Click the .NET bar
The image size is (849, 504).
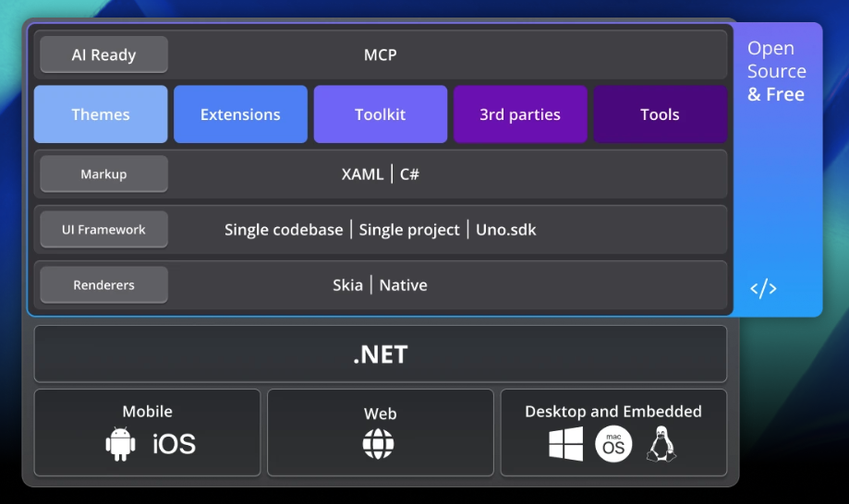tap(380, 354)
